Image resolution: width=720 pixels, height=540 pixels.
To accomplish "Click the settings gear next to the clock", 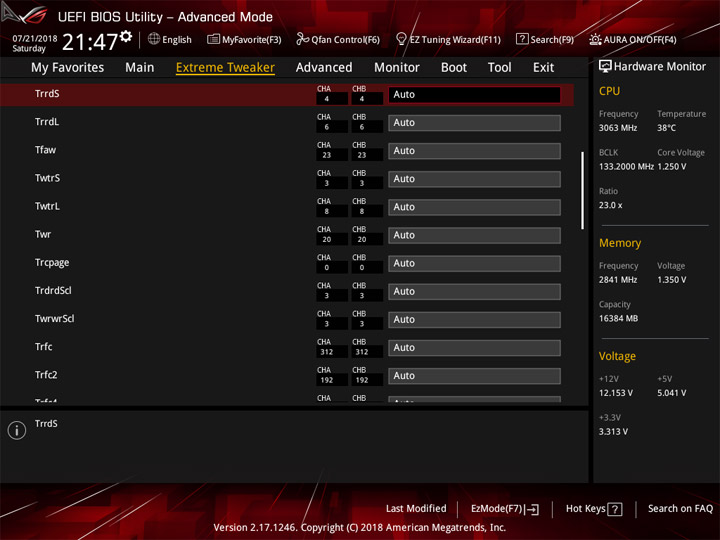I will click(126, 37).
